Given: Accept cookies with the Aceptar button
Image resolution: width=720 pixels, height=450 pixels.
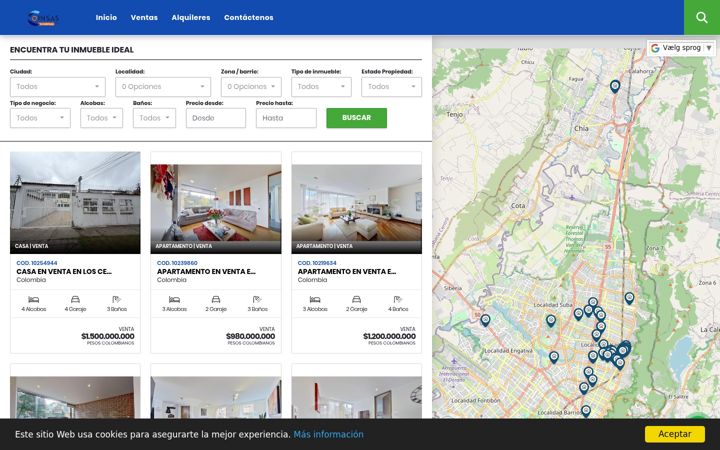Looking at the screenshot, I should [x=675, y=434].
